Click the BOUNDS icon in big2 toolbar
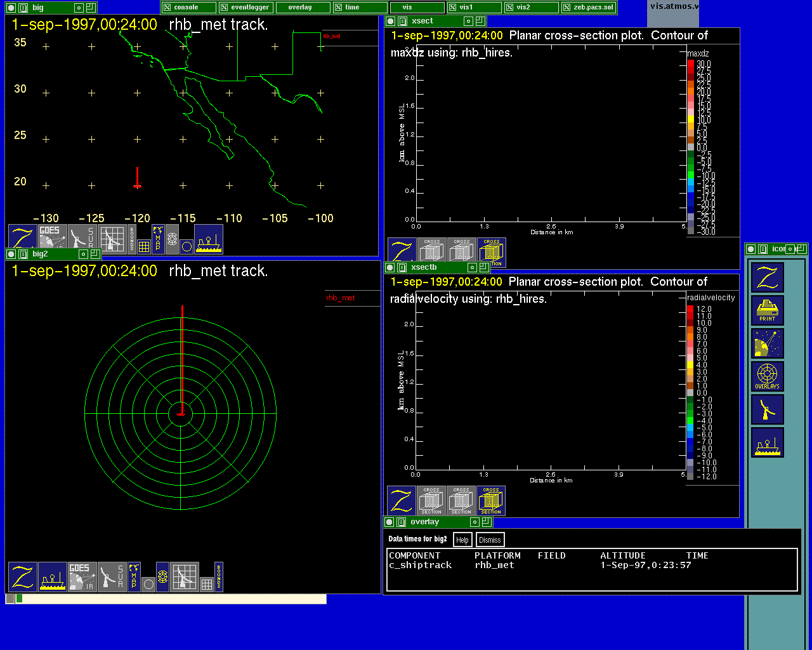 pyautogui.click(x=219, y=576)
